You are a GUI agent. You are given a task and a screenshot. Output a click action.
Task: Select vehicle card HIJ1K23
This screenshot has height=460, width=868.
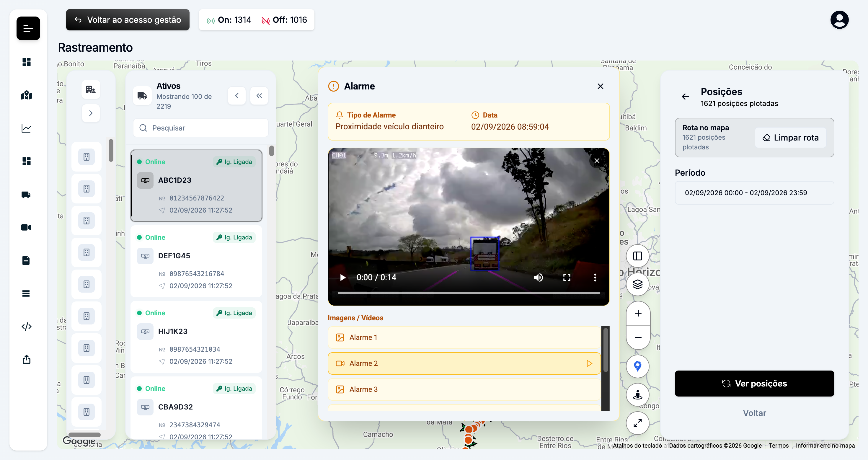tap(196, 337)
